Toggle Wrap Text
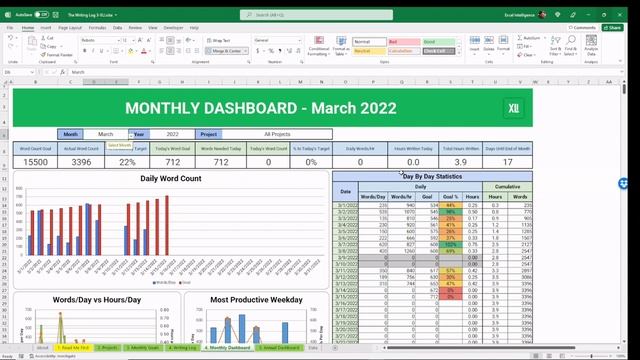 point(219,40)
